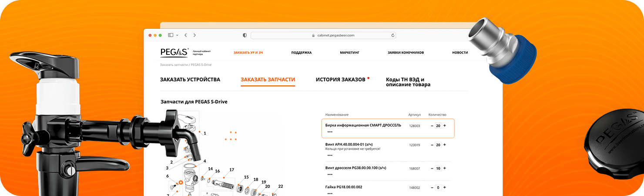Viewport: 644px width, 196px height.
Task: Decrease quantity for Винт АРН.40.00.004-01
Action: pyautogui.click(x=432, y=145)
